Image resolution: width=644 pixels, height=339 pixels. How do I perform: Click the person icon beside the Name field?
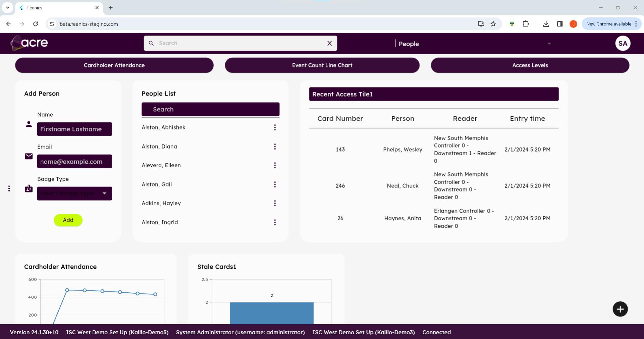[29, 124]
